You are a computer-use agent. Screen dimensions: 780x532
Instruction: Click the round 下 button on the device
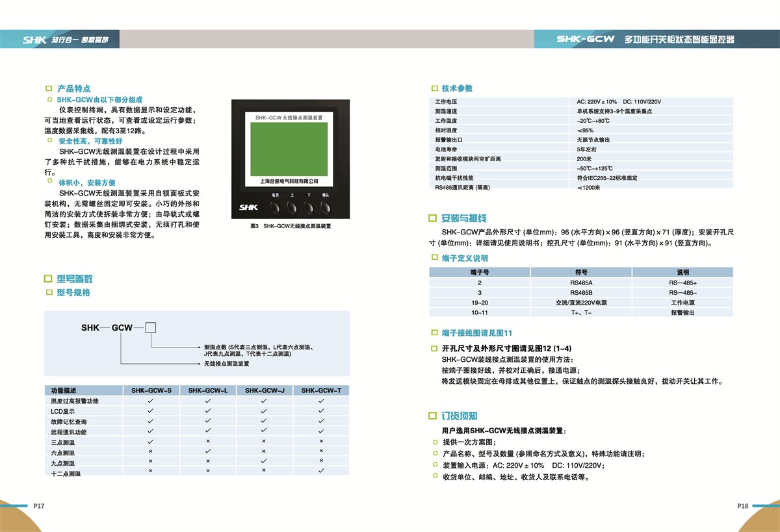[x=309, y=207]
